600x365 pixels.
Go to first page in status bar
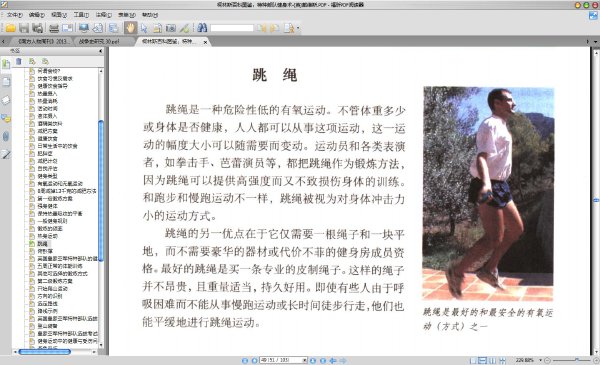(245, 360)
